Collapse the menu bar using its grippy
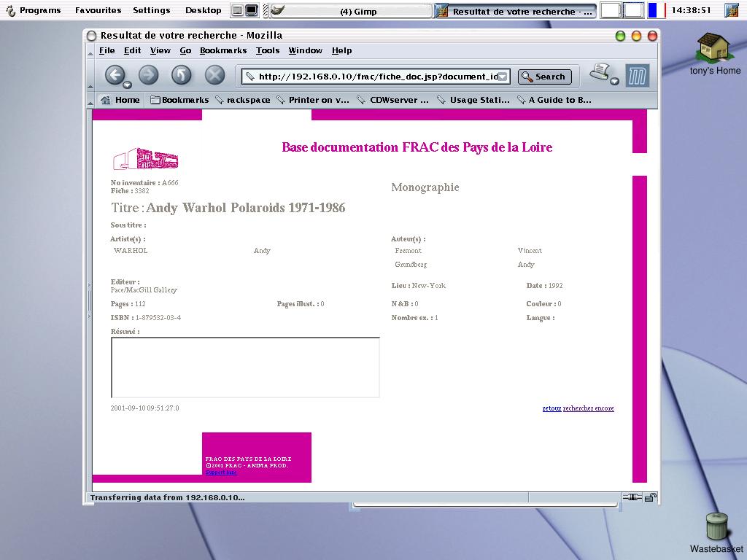The image size is (747, 560). coord(90,50)
